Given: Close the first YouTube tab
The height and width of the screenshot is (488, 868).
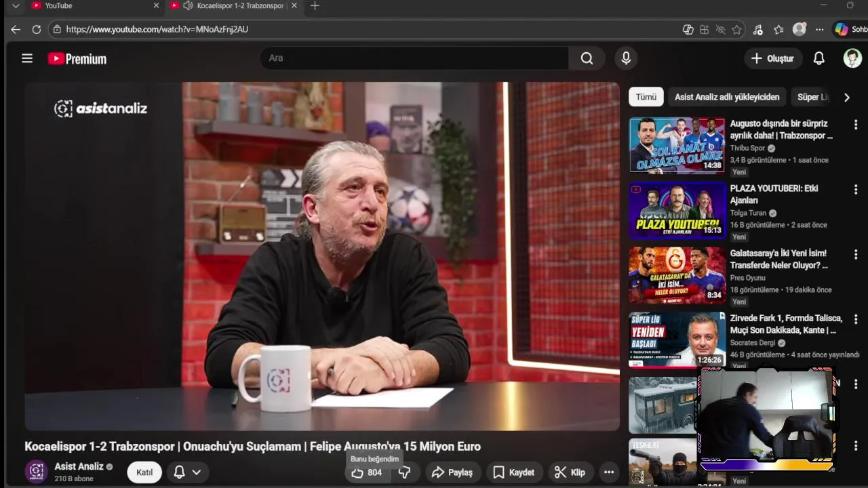Looking at the screenshot, I should coord(156,5).
